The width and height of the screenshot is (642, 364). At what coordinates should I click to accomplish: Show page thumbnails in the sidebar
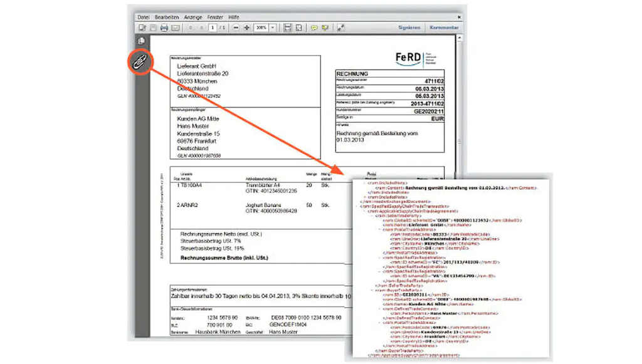pos(141,41)
